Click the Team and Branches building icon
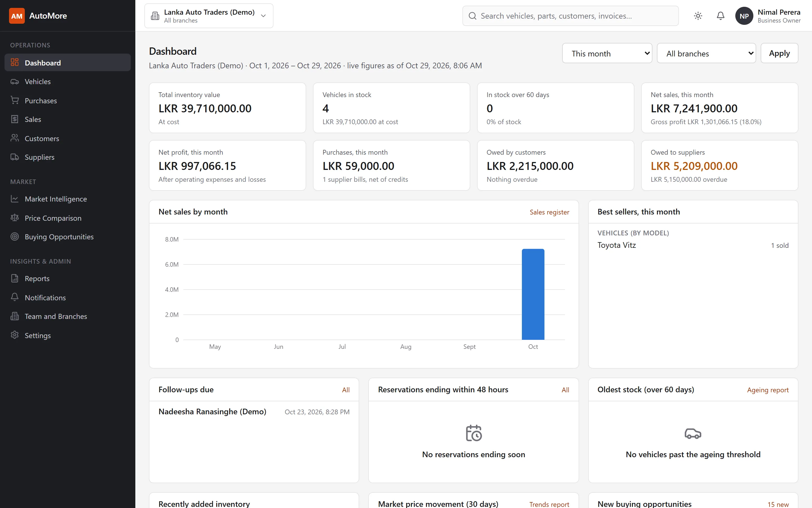The image size is (812, 508). click(14, 316)
